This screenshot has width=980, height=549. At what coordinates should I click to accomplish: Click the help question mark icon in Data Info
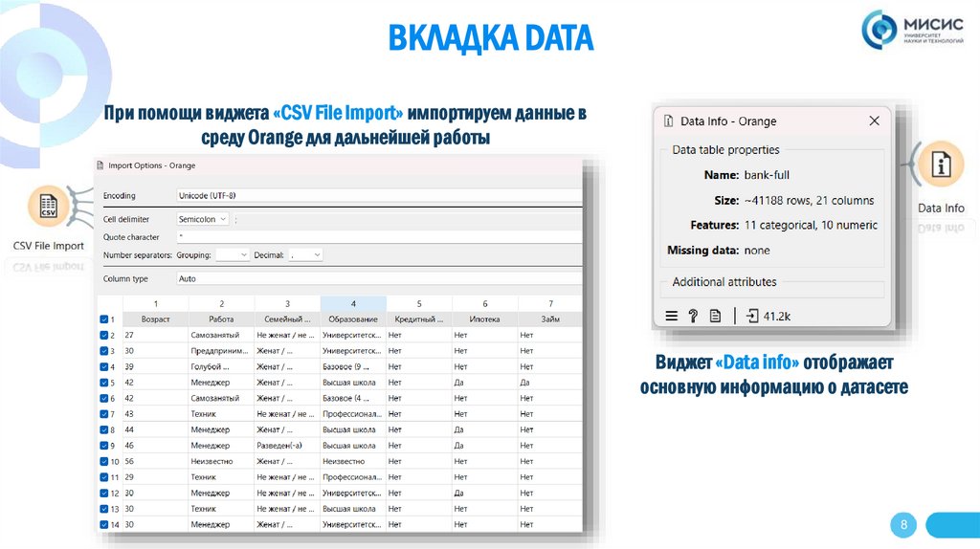click(693, 316)
